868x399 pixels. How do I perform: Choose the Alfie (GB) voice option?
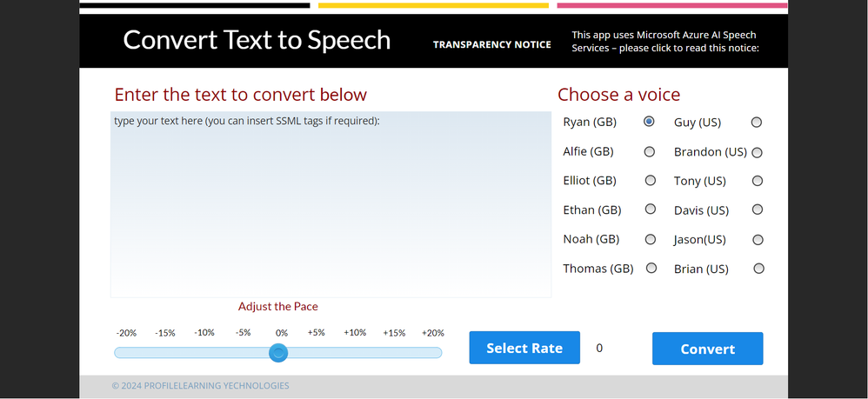tap(649, 152)
